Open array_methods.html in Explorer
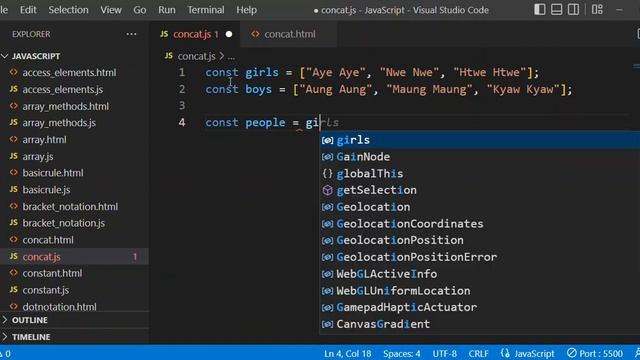This screenshot has height=360, width=640. pos(65,106)
